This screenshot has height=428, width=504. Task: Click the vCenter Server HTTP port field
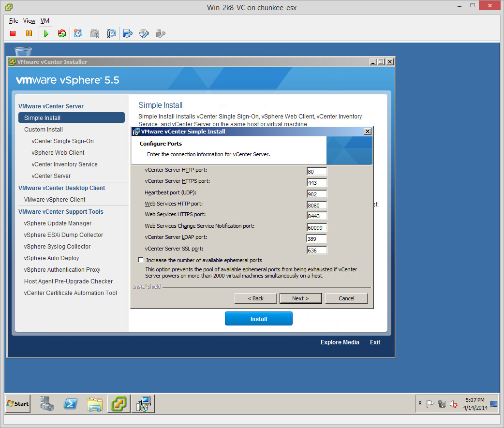[317, 171]
